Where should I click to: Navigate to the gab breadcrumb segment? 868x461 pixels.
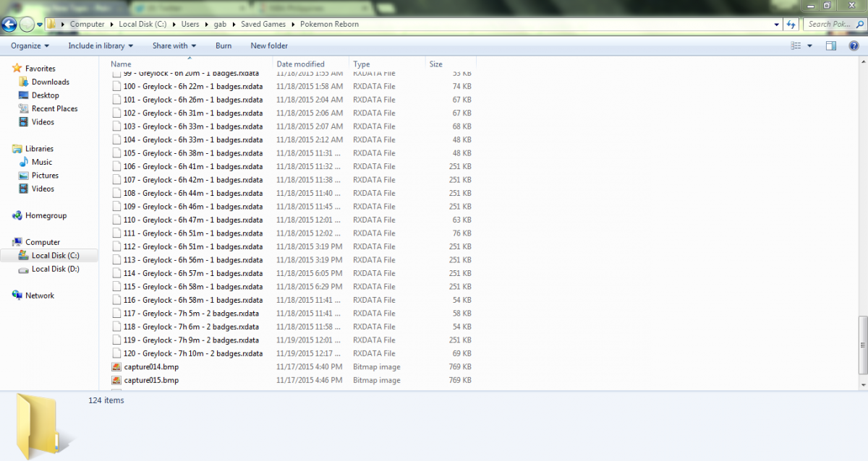220,24
